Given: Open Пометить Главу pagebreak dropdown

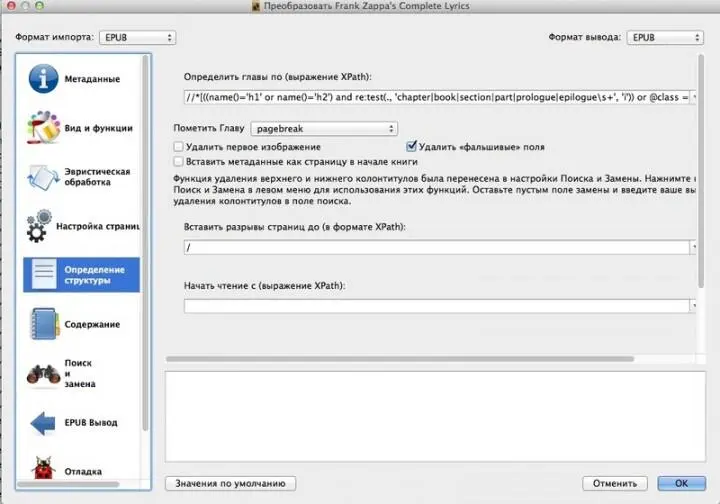Looking at the screenshot, I should click(x=324, y=129).
